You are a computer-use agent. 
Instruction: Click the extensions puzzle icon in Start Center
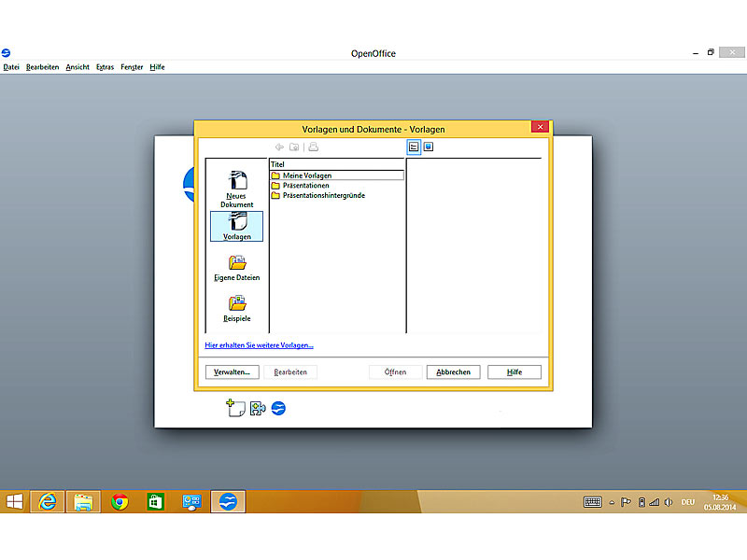(x=258, y=408)
